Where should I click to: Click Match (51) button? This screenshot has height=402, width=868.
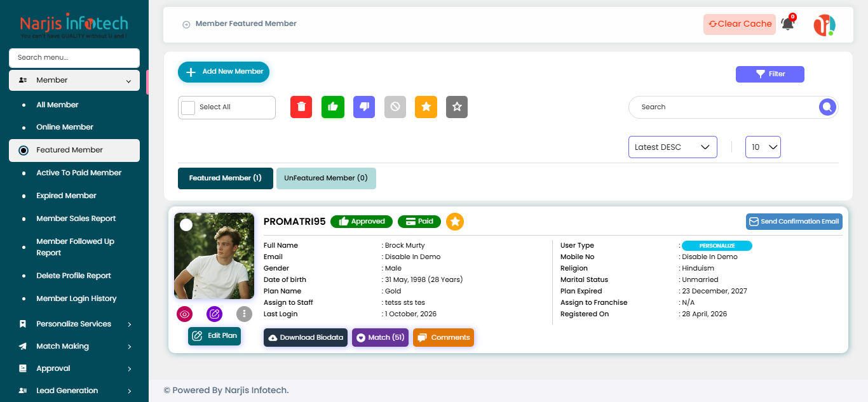[380, 338]
